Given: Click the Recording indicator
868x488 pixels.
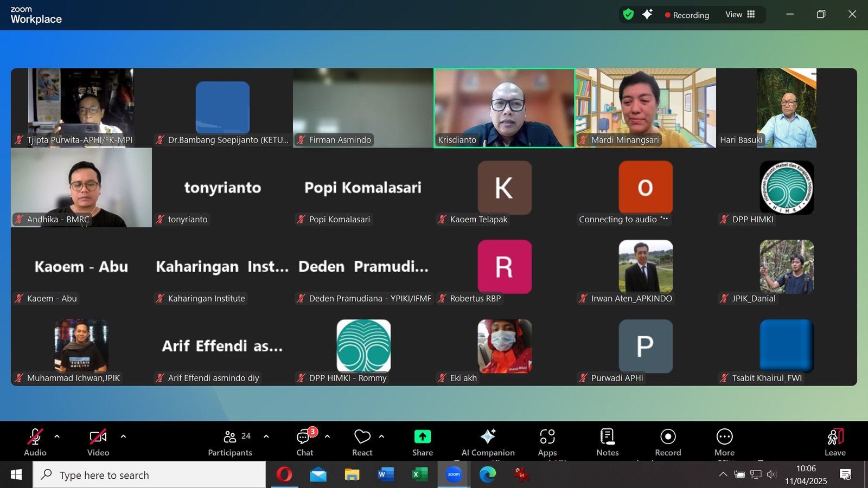Looking at the screenshot, I should click(x=687, y=15).
